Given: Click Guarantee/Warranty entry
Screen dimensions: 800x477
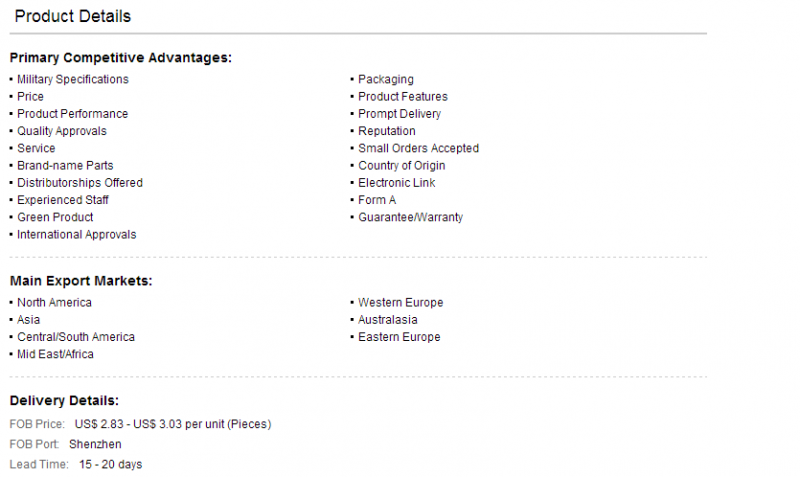Looking at the screenshot, I should [410, 217].
